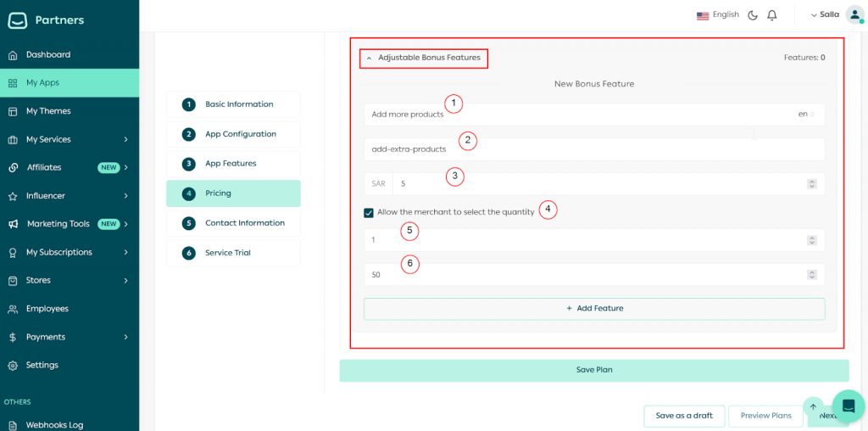The height and width of the screenshot is (431, 868).
Task: Open notifications bell icon
Action: pos(772,15)
